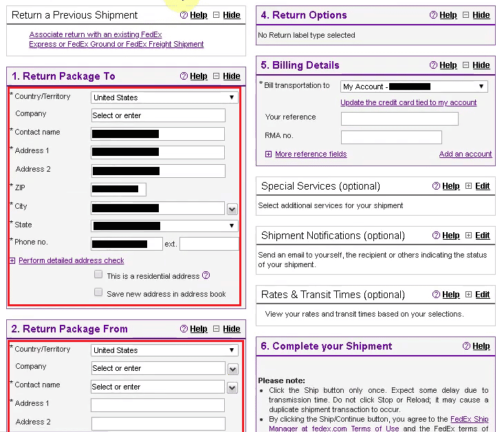
Task: Click the help question icon in Rates & Transit Times
Action: (x=436, y=295)
